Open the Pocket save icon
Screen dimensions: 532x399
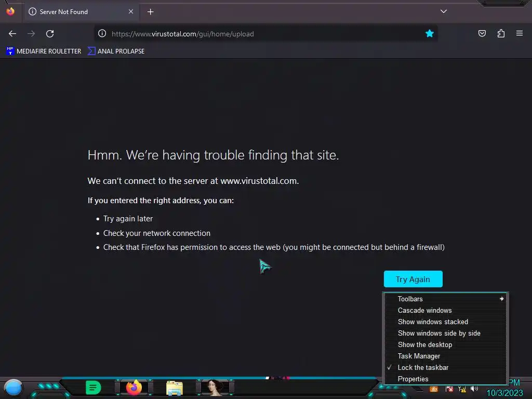pos(482,34)
